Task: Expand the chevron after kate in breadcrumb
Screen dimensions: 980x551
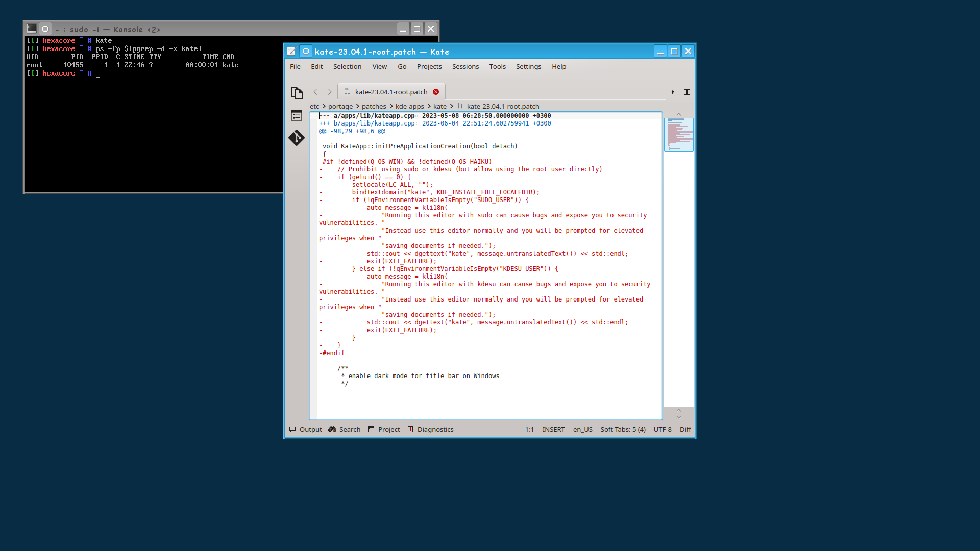Action: click(x=451, y=106)
